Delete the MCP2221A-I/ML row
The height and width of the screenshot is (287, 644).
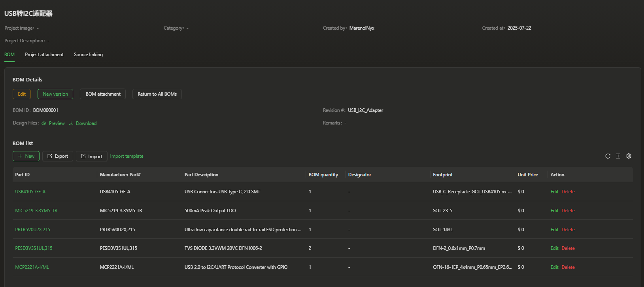568,267
